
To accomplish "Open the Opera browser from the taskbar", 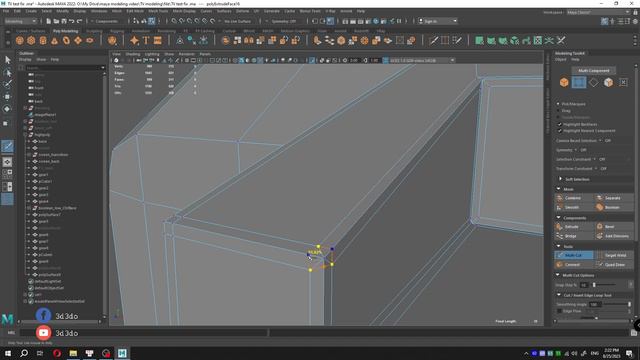I will (x=57, y=353).
